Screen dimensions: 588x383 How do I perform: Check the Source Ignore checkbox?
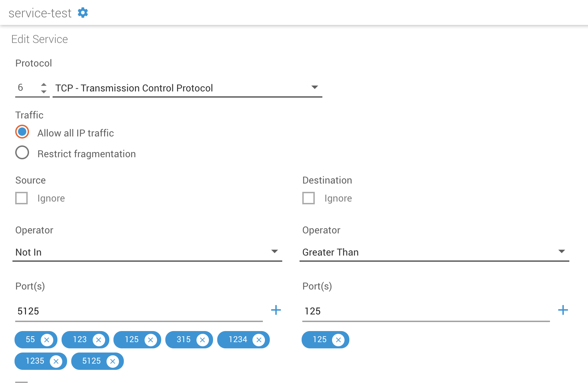[21, 198]
